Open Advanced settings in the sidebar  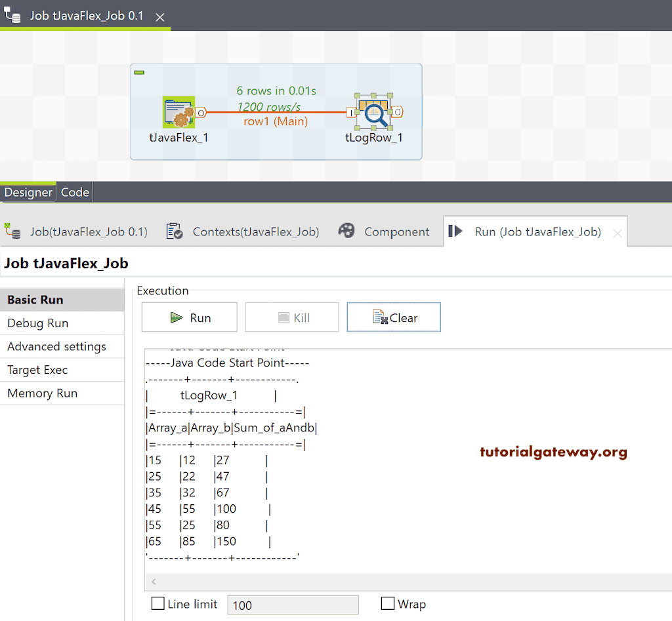click(62, 346)
